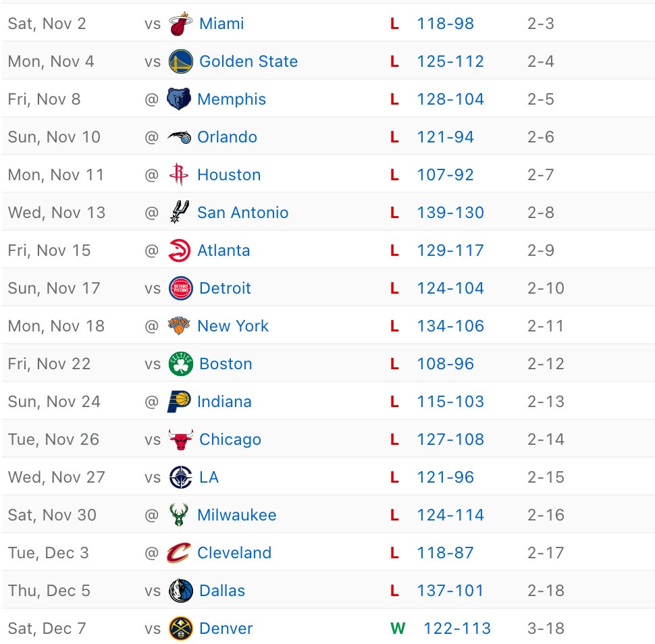Image resolution: width=655 pixels, height=644 pixels.
Task: Click the Detroit Pistons logo
Action: pyautogui.click(x=180, y=288)
